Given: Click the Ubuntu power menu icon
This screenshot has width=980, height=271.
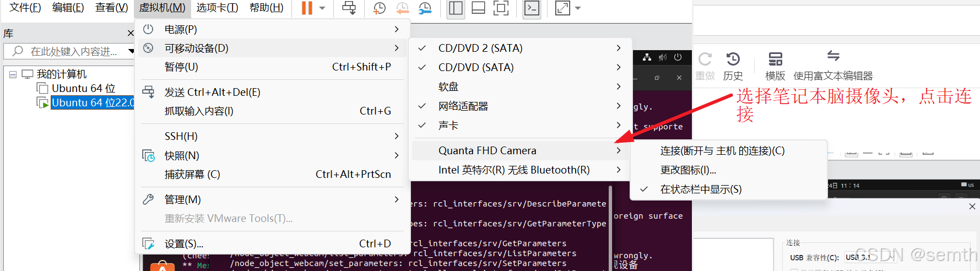Looking at the screenshot, I should [x=678, y=57].
